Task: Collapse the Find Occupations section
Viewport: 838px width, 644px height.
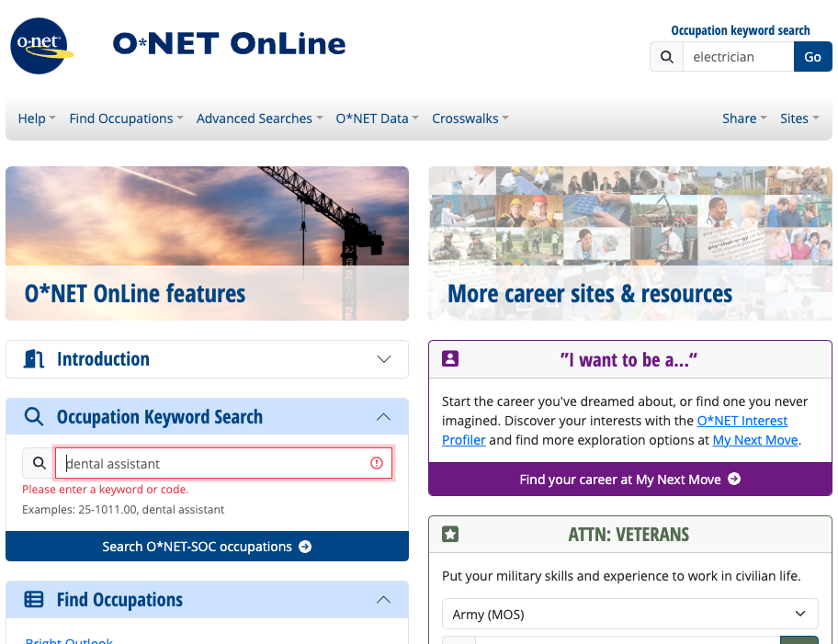Action: coord(384,600)
